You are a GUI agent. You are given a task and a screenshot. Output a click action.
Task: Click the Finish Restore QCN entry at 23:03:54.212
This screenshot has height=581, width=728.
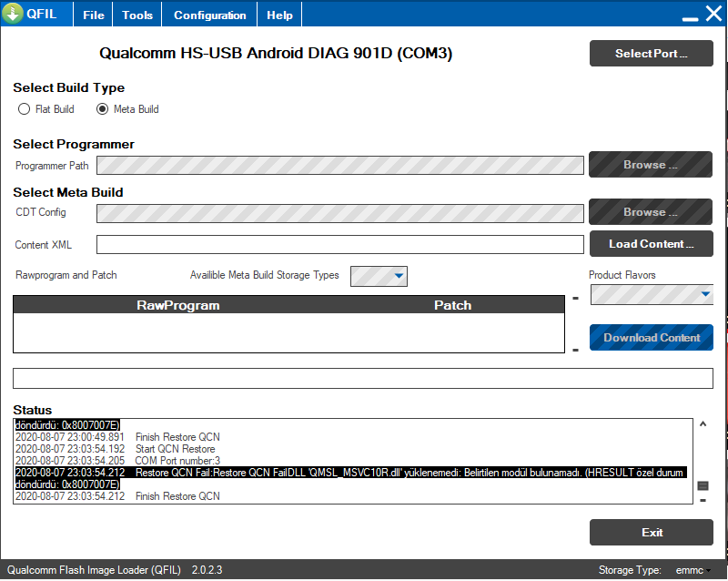click(117, 496)
